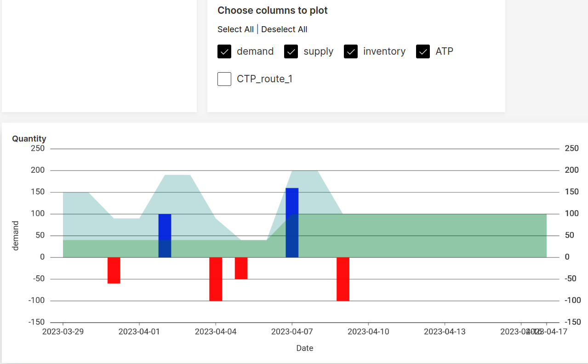Click the demand vertical axis label

tap(15, 234)
